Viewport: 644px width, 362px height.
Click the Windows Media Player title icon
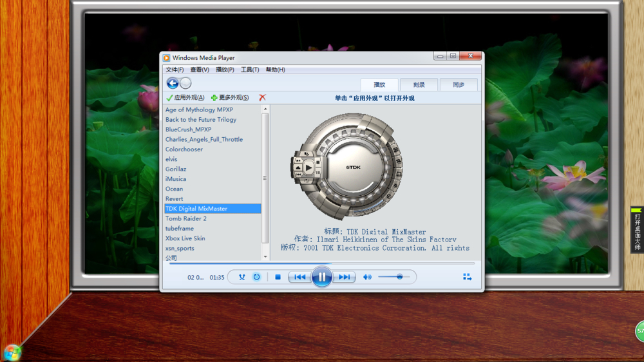click(166, 58)
